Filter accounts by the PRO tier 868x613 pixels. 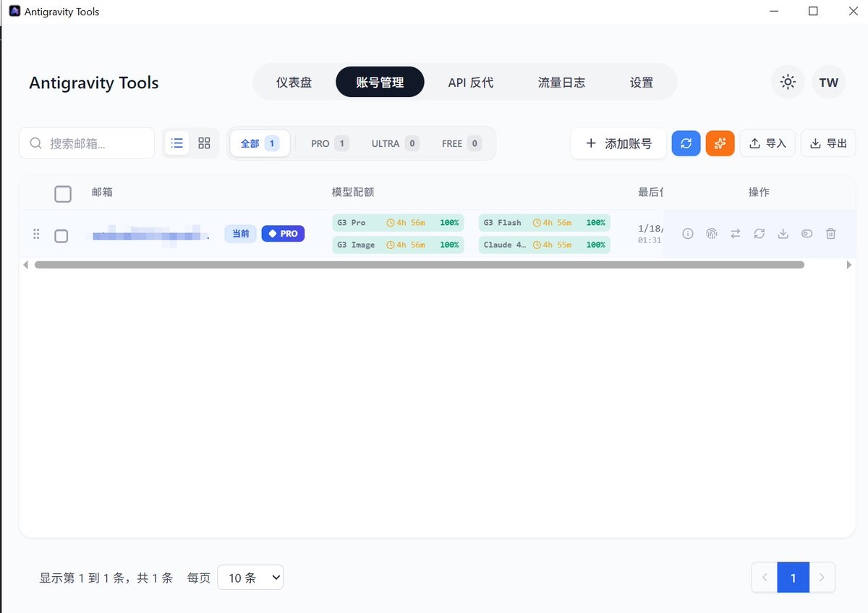coord(327,143)
